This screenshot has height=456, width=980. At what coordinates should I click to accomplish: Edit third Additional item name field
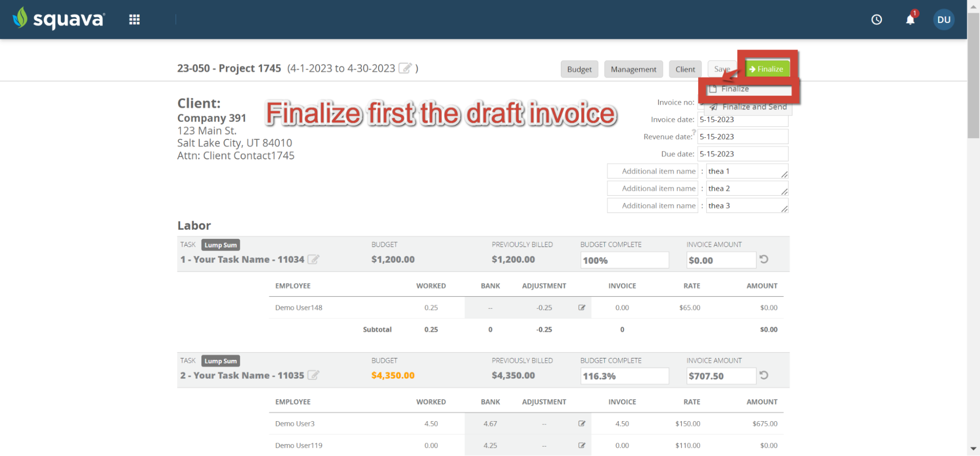653,205
